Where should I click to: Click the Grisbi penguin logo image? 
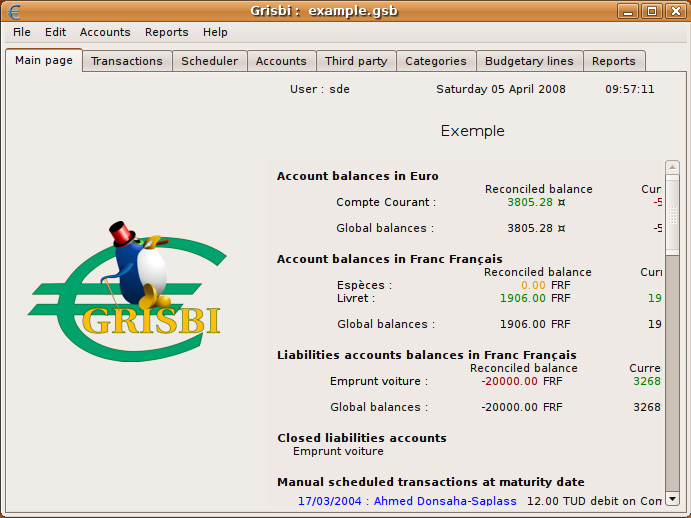coord(127,291)
